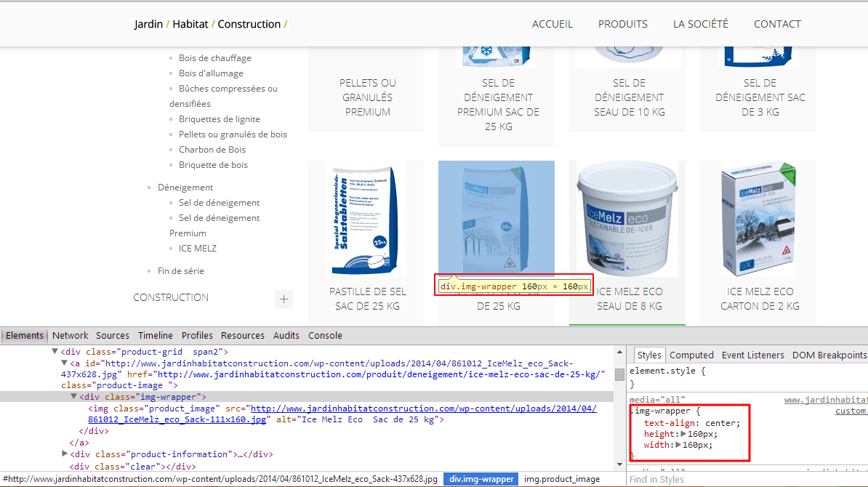Switch to the Network tab in DevTools

[x=70, y=336]
